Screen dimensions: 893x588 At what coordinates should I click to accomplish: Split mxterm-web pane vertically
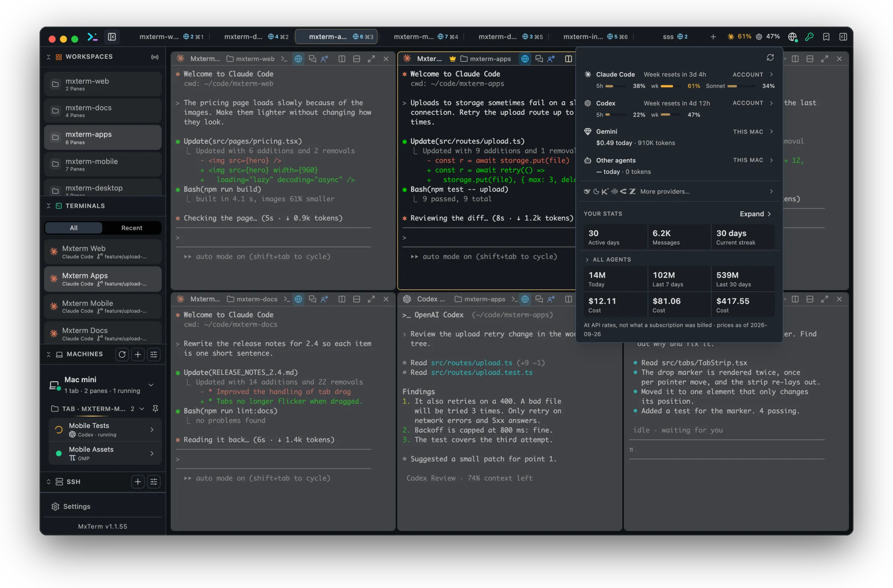click(x=342, y=58)
